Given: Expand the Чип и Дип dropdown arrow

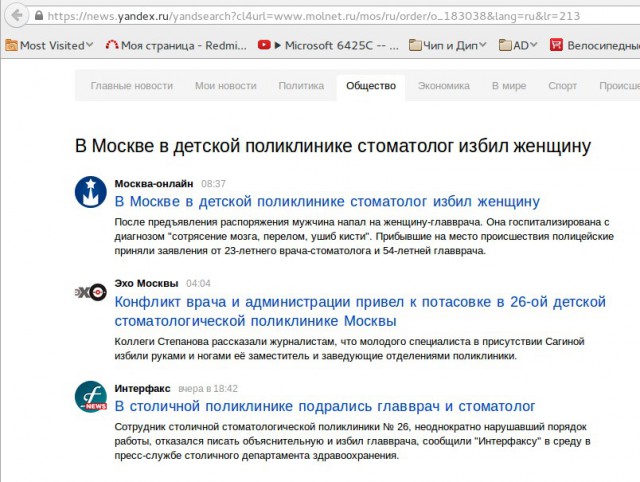Looking at the screenshot, I should [x=483, y=44].
